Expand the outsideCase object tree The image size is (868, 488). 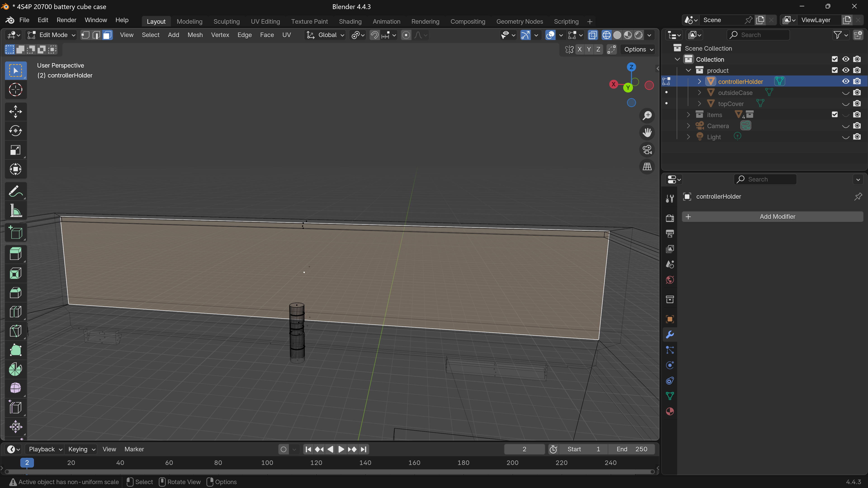click(699, 93)
